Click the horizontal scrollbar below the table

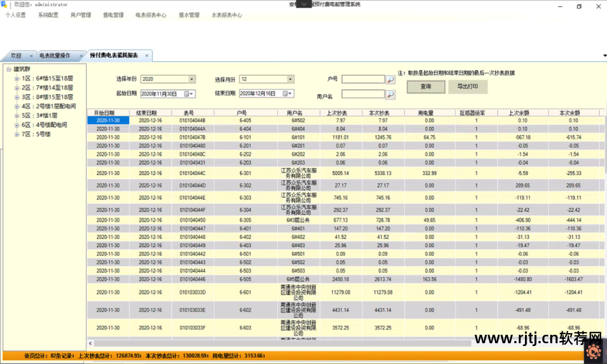point(281,343)
